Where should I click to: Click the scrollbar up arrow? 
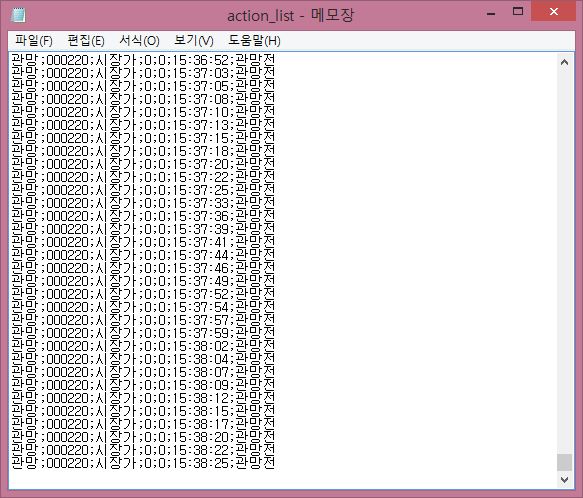pyautogui.click(x=564, y=62)
